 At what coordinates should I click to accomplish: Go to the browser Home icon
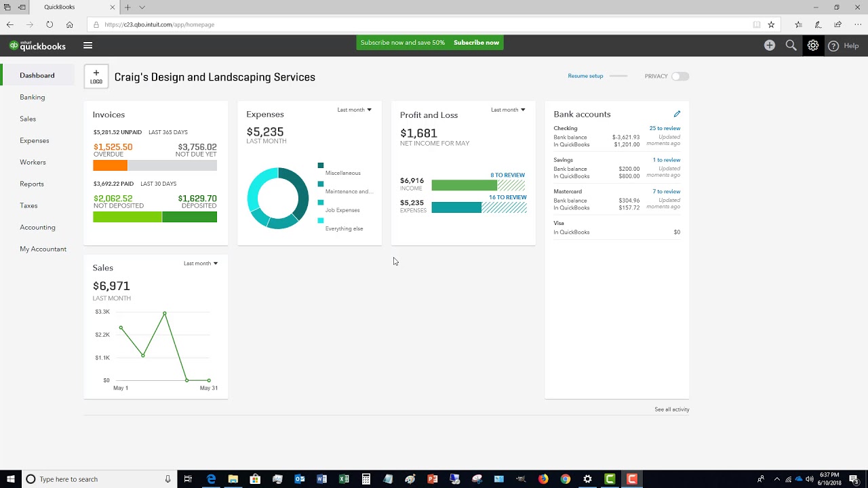(70, 24)
